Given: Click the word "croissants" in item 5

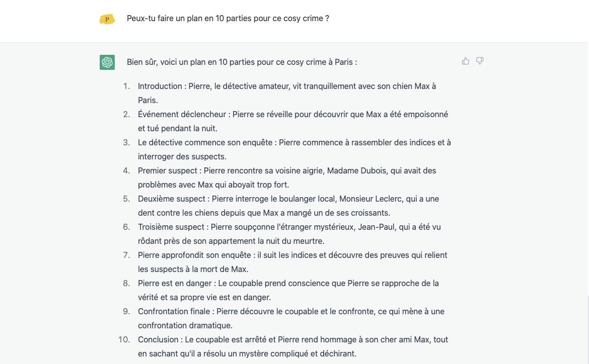Looking at the screenshot, I should coord(370,213).
